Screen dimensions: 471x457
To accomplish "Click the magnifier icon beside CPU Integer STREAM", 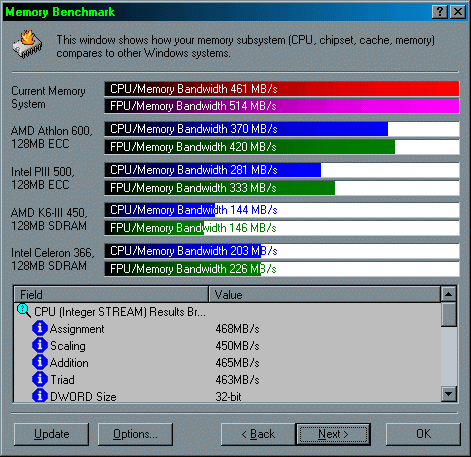I will pyautogui.click(x=24, y=311).
